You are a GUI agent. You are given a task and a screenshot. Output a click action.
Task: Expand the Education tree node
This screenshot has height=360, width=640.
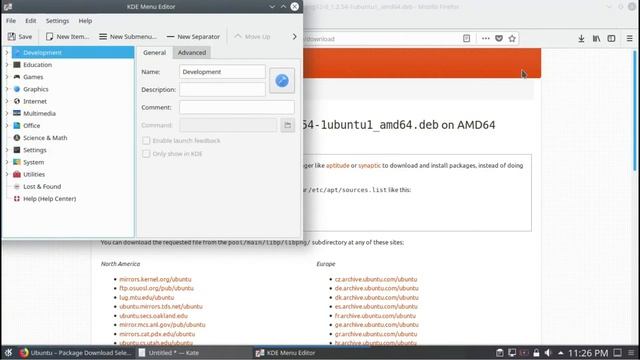pos(7,64)
